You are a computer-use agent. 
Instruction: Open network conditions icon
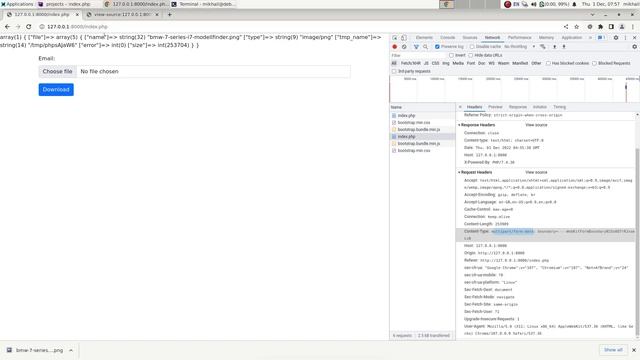click(542, 47)
